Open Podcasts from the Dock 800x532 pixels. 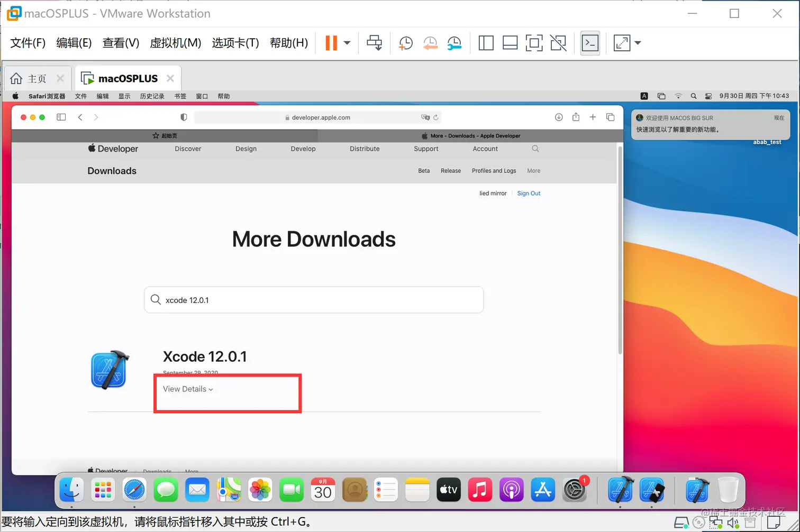click(x=512, y=490)
